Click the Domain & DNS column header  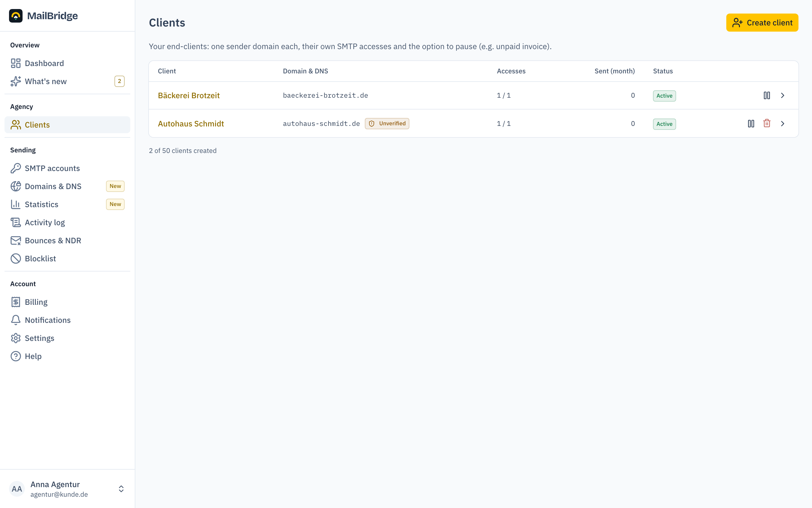pyautogui.click(x=305, y=71)
